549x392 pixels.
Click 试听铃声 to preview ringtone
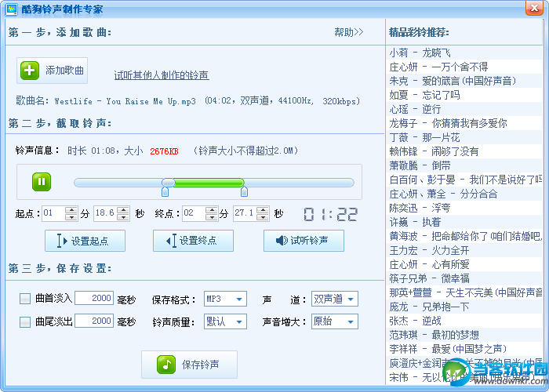[x=304, y=241]
